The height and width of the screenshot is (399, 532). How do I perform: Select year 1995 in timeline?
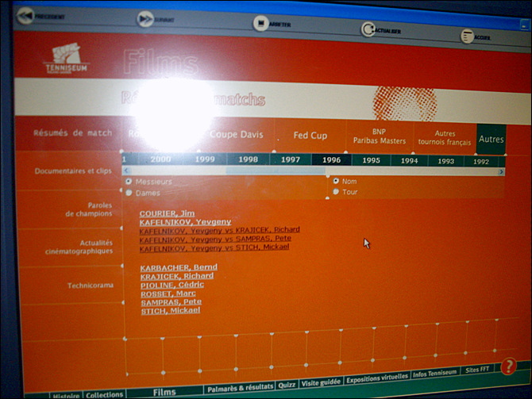click(x=371, y=160)
